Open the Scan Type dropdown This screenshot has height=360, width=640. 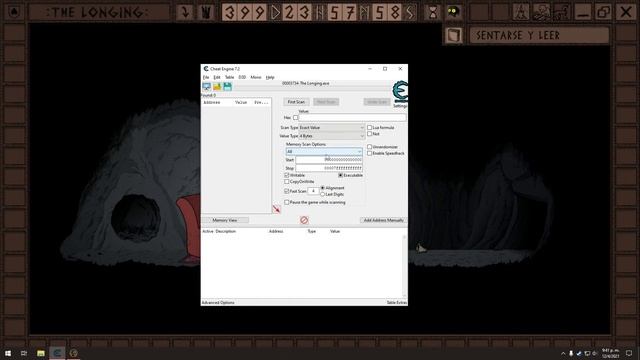[x=331, y=128]
